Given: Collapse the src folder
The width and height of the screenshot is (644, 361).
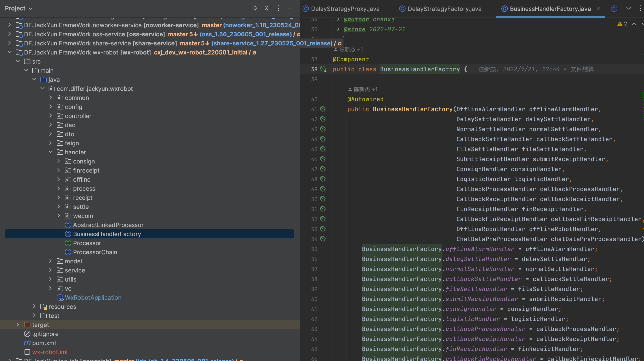Looking at the screenshot, I should pyautogui.click(x=18, y=61).
